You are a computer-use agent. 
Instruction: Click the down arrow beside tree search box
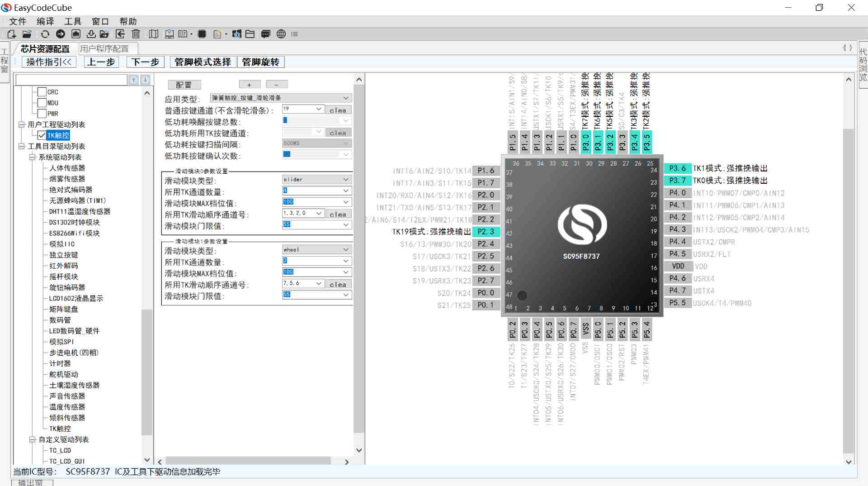coord(146,80)
